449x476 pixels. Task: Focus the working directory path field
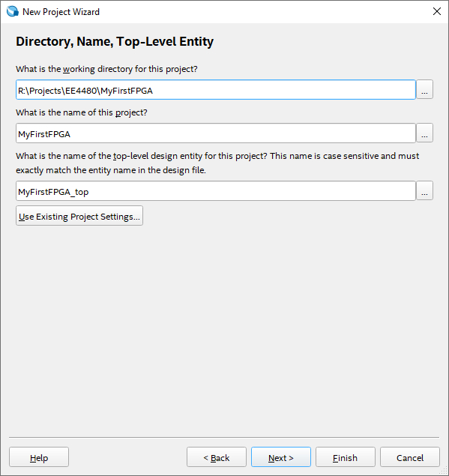click(216, 89)
